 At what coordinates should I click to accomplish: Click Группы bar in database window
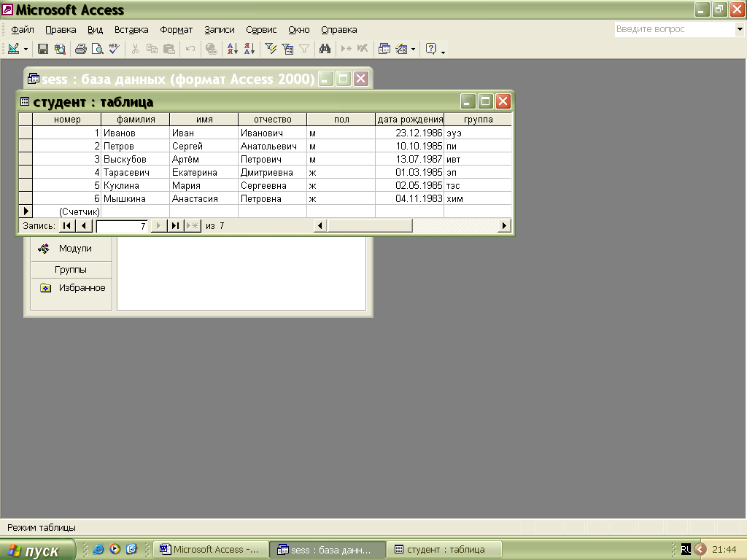pyautogui.click(x=71, y=270)
